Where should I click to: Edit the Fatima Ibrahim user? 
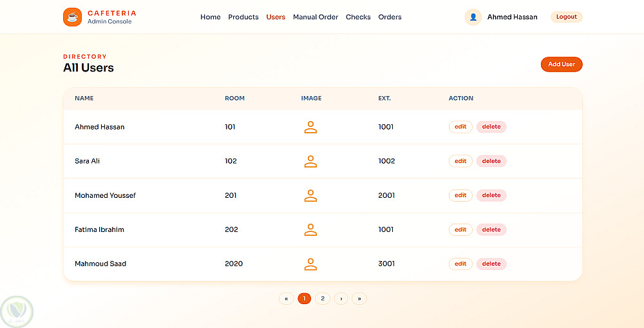460,229
